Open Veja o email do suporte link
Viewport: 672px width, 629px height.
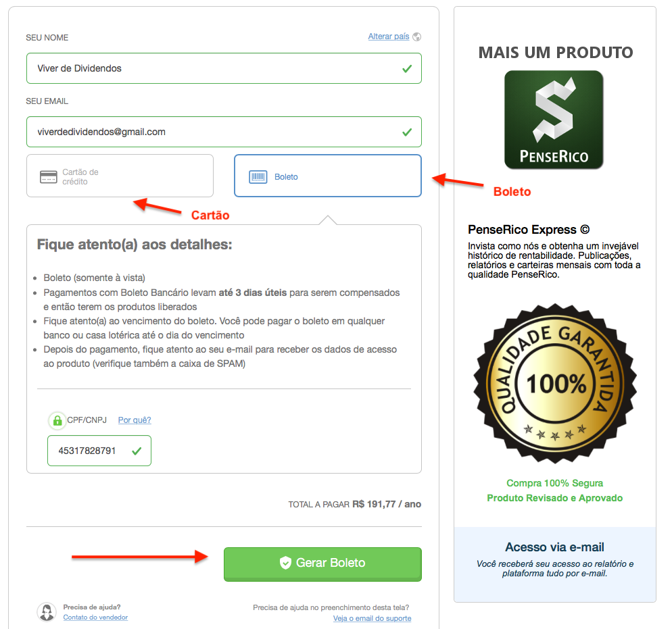pos(372,618)
